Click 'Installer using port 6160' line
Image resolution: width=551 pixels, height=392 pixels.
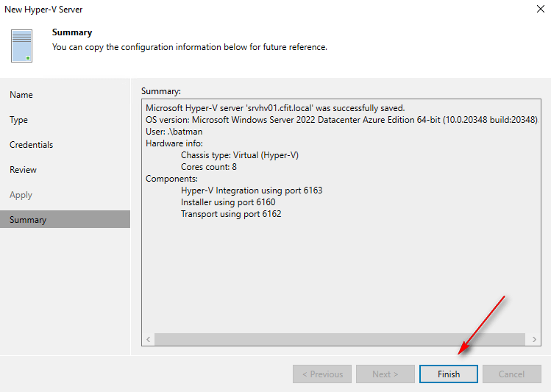(x=228, y=202)
